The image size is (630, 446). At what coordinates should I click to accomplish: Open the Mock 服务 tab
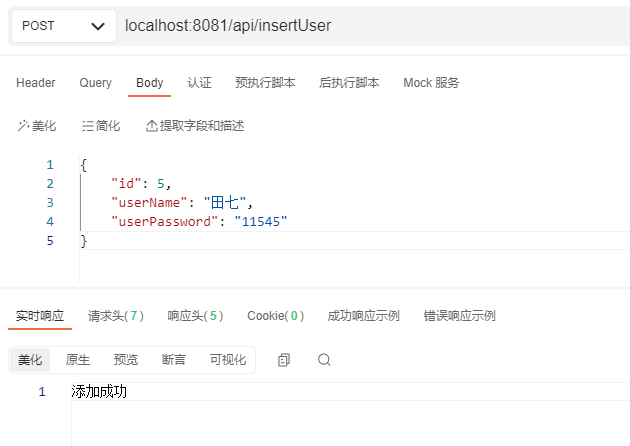[x=431, y=83]
